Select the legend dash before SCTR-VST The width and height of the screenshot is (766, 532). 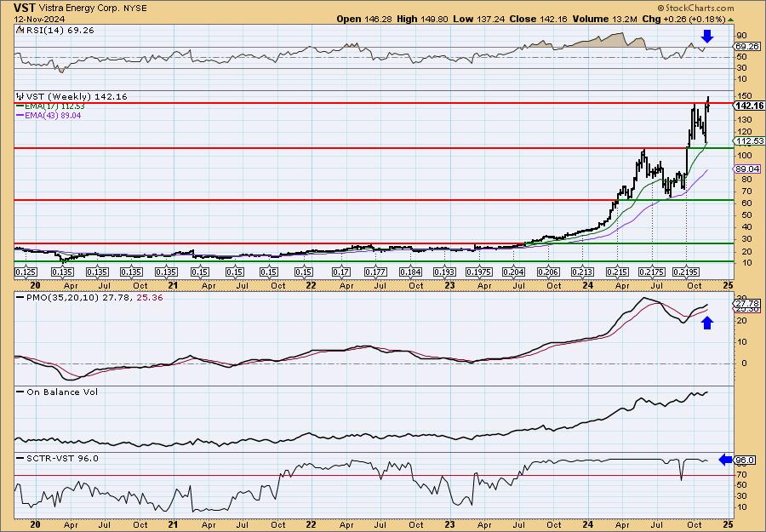pos(20,458)
